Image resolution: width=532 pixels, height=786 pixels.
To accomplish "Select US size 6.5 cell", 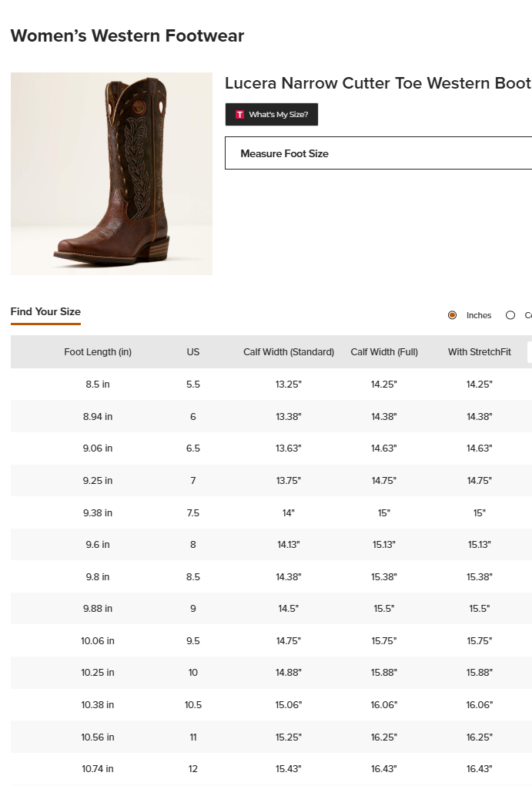I will tap(193, 448).
